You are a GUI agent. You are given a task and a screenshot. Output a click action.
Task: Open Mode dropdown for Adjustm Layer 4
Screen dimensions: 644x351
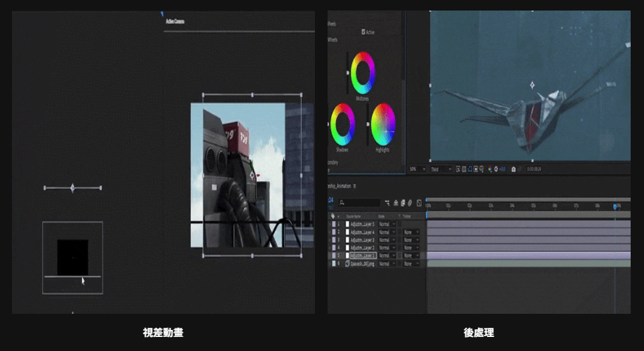[x=387, y=232]
